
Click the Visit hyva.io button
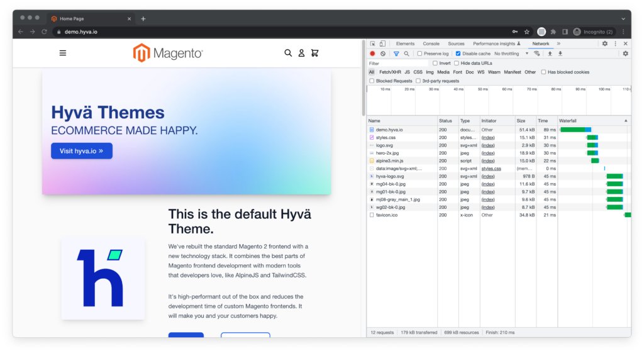pos(82,151)
